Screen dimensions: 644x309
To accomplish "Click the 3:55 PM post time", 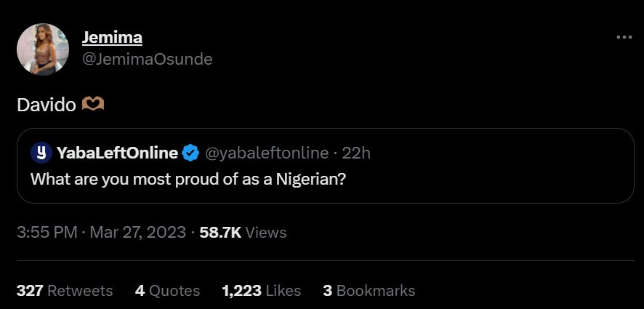I will [x=47, y=233].
